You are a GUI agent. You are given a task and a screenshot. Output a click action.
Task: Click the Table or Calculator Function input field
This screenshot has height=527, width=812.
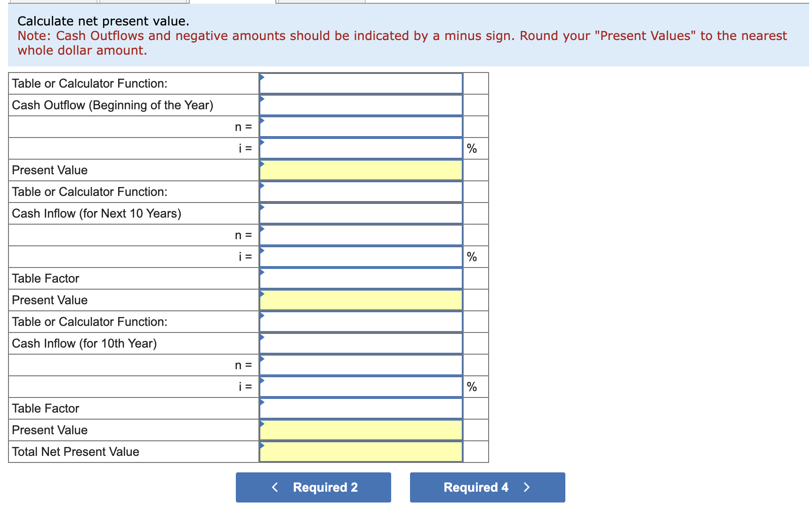tap(362, 83)
